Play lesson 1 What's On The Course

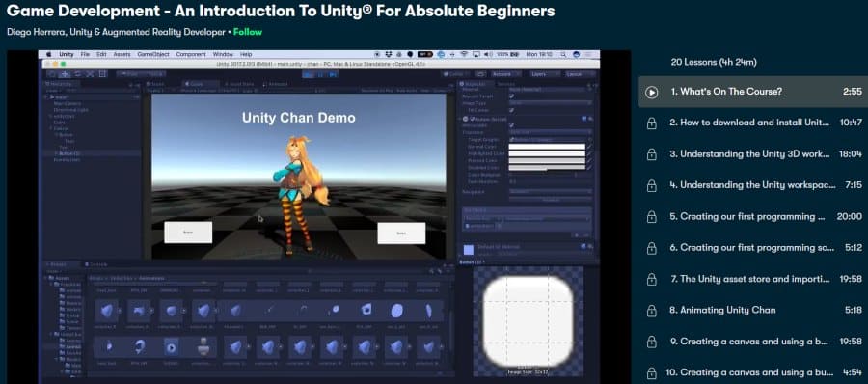[x=652, y=92]
